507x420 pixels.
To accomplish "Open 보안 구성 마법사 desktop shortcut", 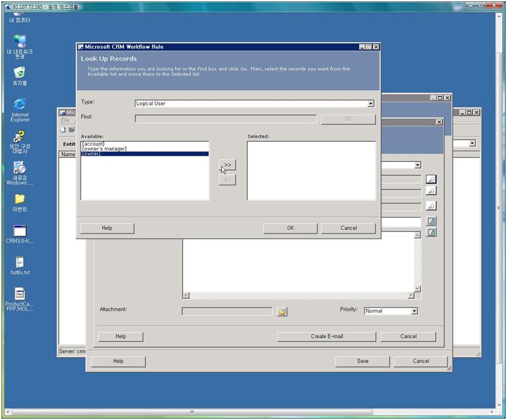I will [19, 142].
